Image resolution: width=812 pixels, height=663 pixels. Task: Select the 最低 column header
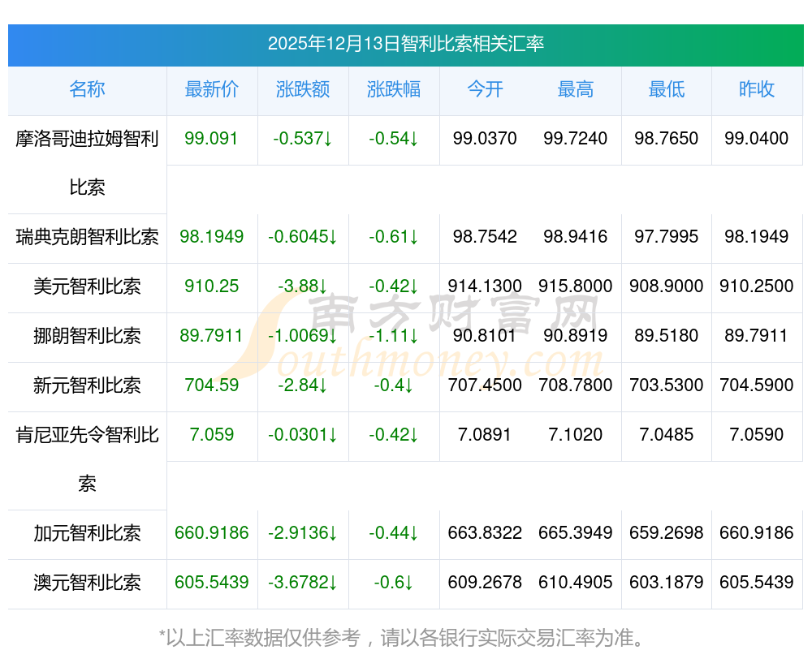(667, 89)
